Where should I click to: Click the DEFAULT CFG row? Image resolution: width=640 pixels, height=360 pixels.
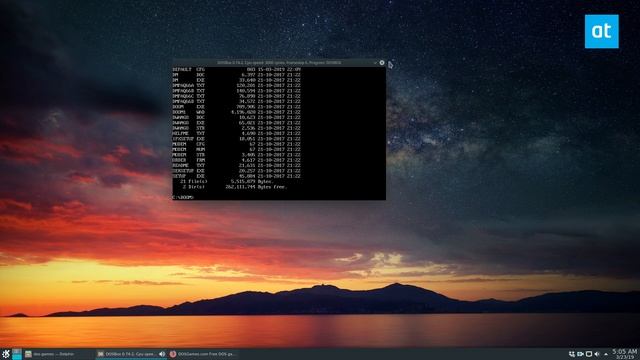(237, 69)
